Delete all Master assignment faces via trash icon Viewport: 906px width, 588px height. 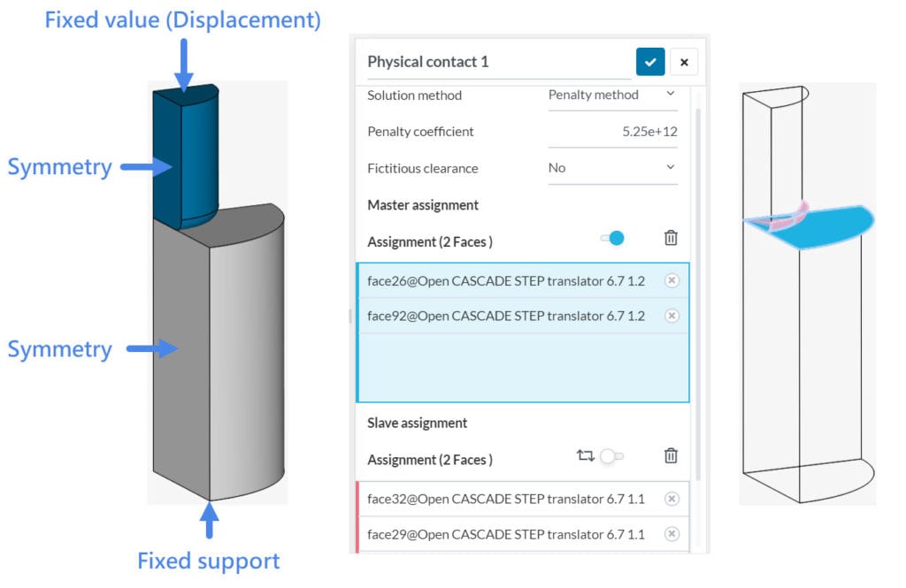[671, 238]
